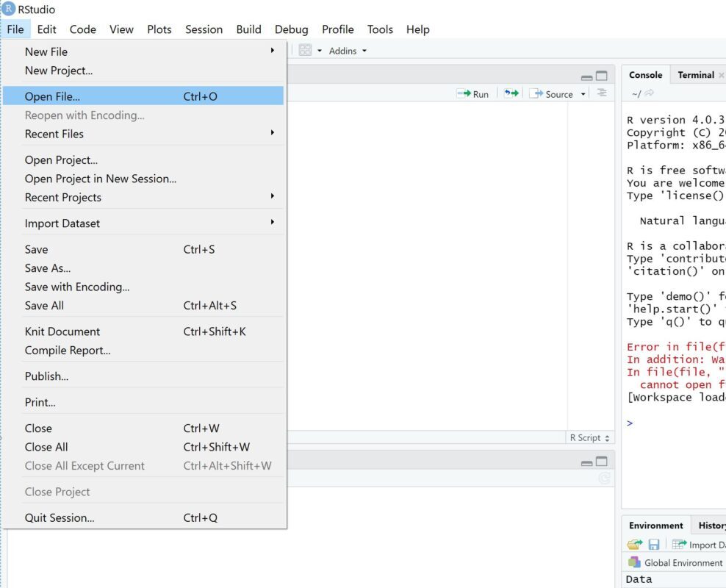Click the re-run previous code icon
Image resolution: width=726 pixels, height=588 pixels.
[x=511, y=93]
